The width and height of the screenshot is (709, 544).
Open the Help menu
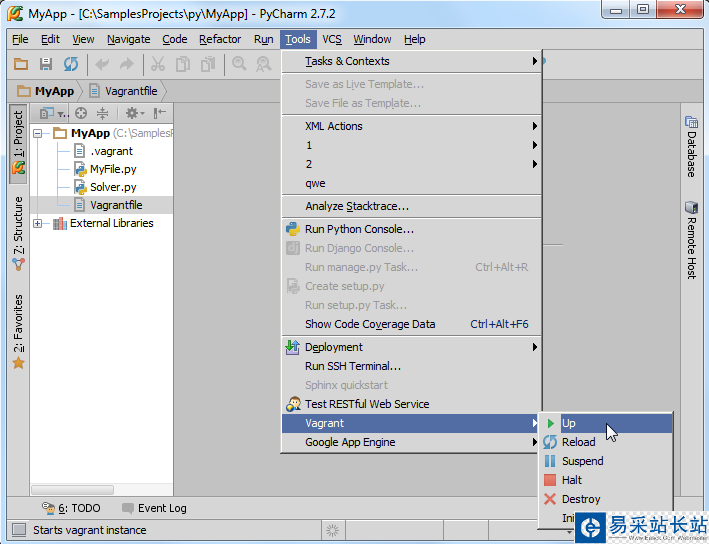tap(415, 39)
